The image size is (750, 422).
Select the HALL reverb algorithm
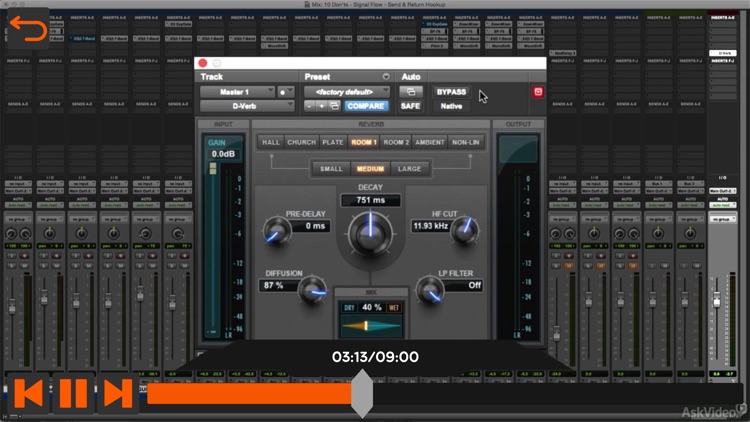pos(271,142)
